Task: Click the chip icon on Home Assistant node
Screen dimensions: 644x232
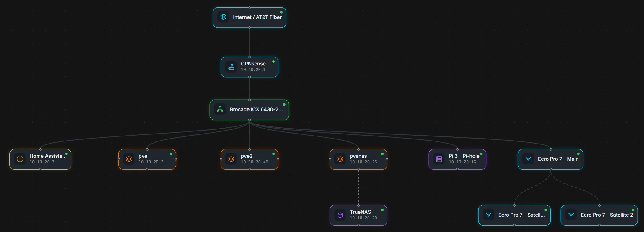Action: click(x=20, y=159)
